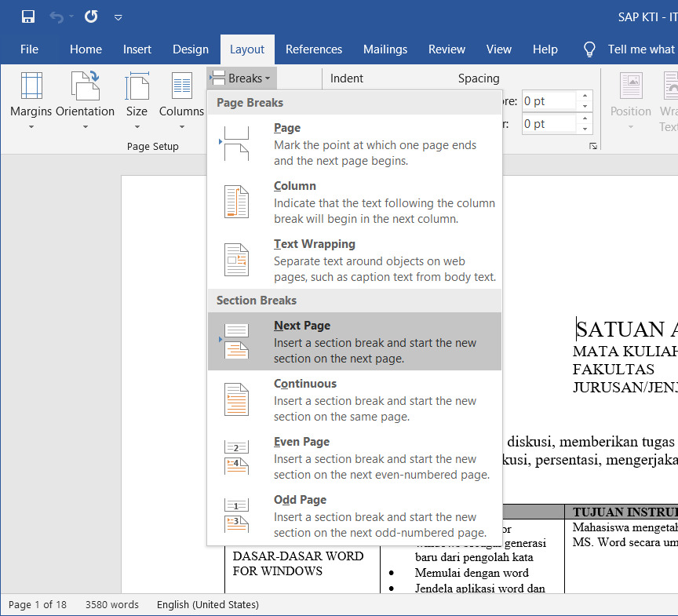The height and width of the screenshot is (616, 678).
Task: Open the Quick Access Toolbar customization chevron
Action: click(x=119, y=17)
